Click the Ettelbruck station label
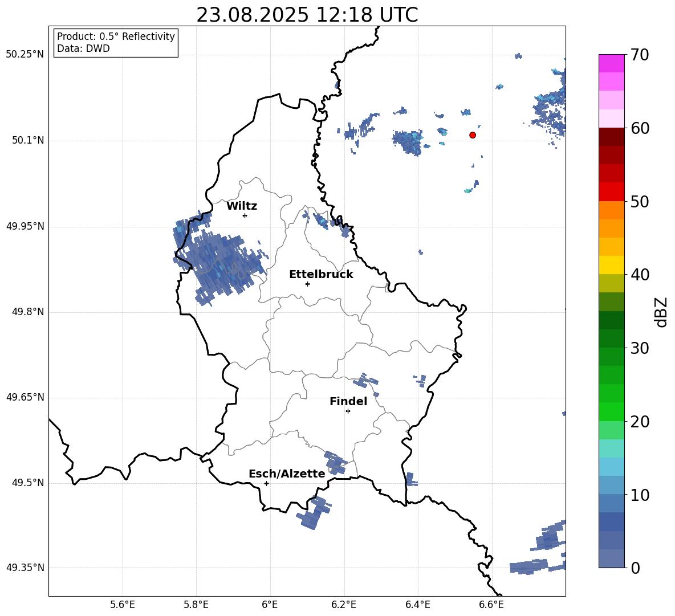The height and width of the screenshot is (616, 675). 321,275
